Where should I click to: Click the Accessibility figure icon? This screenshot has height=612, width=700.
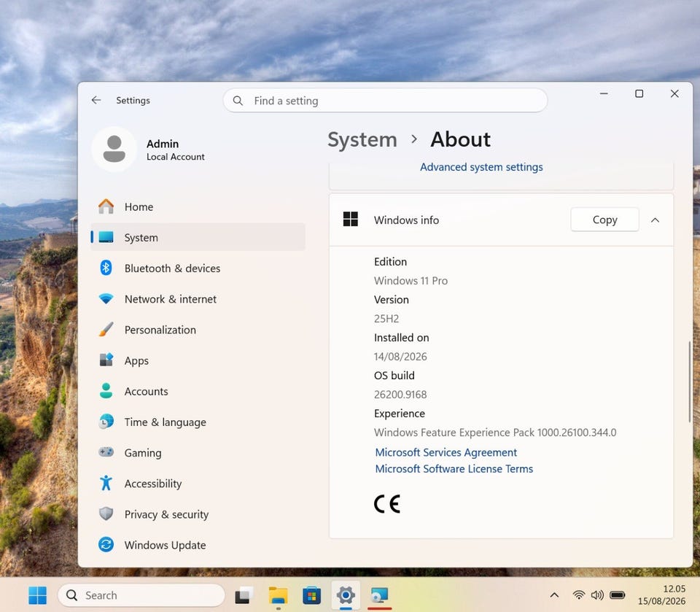coord(106,483)
